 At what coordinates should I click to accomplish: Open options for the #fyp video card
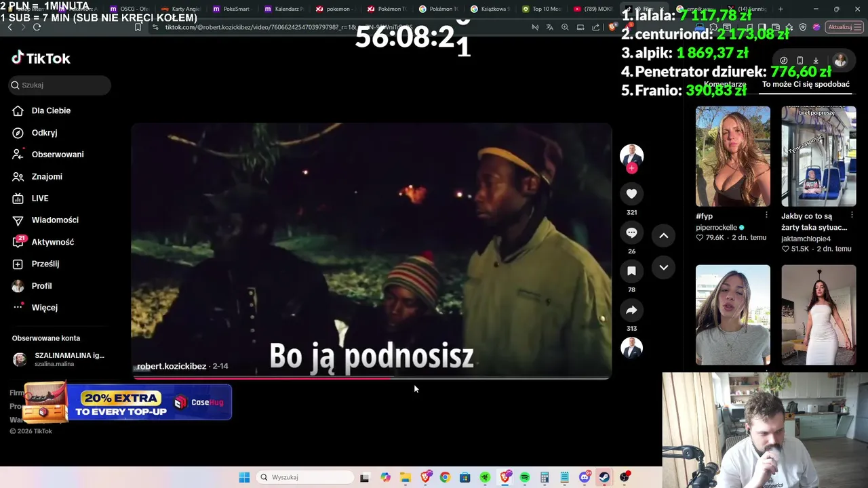pyautogui.click(x=766, y=215)
